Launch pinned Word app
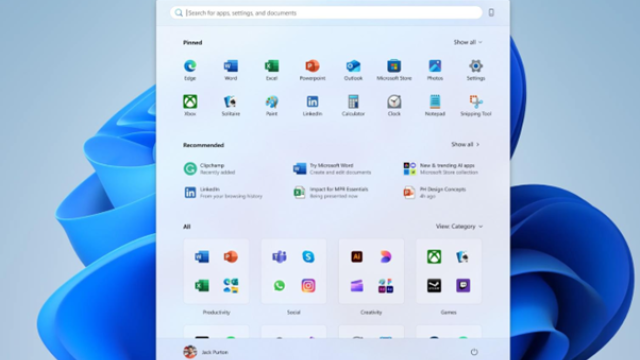The image size is (640, 360). [231, 70]
